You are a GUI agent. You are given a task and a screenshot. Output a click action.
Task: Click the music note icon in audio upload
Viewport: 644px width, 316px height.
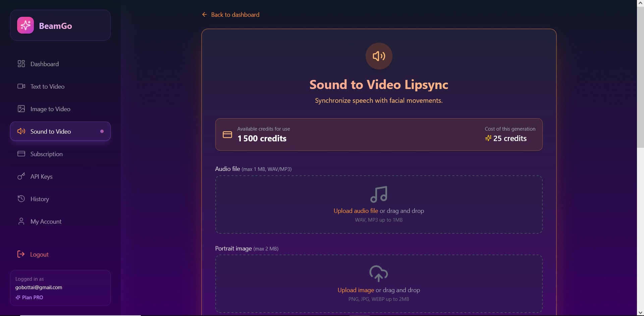[379, 194]
